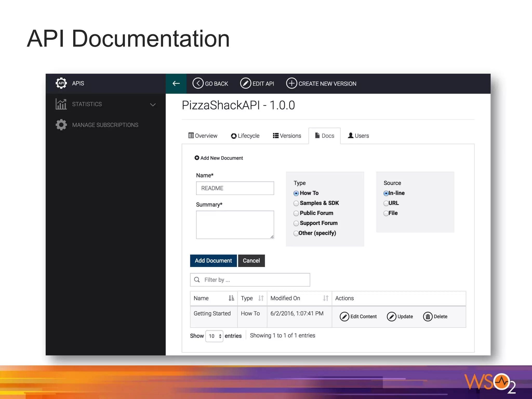
Task: Open Manage Subscriptions in the sidebar
Action: pos(106,125)
